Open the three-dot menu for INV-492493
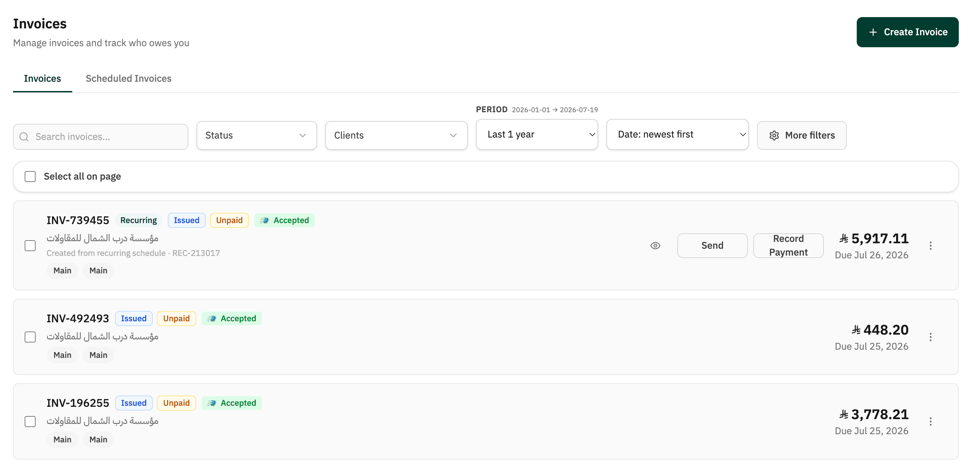The image size is (980, 466). click(931, 337)
